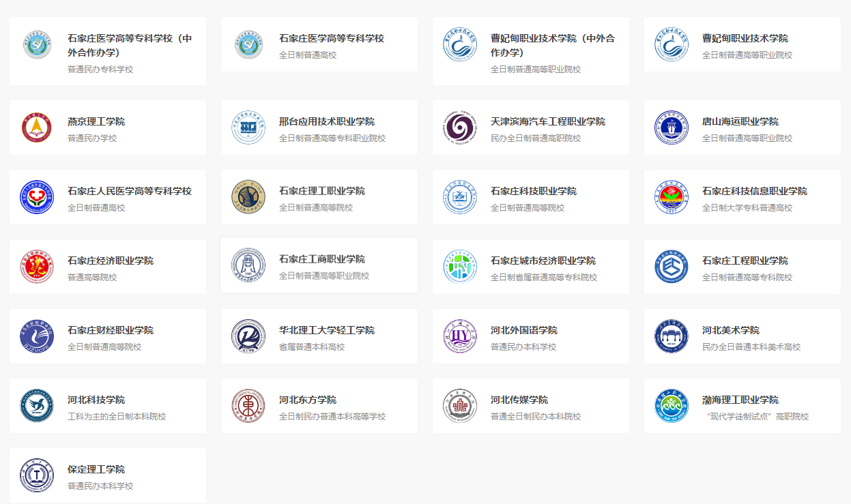Open the 石家庄医学高等专科学校 title above 全日制普通高校
The width and height of the screenshot is (851, 504).
click(332, 38)
